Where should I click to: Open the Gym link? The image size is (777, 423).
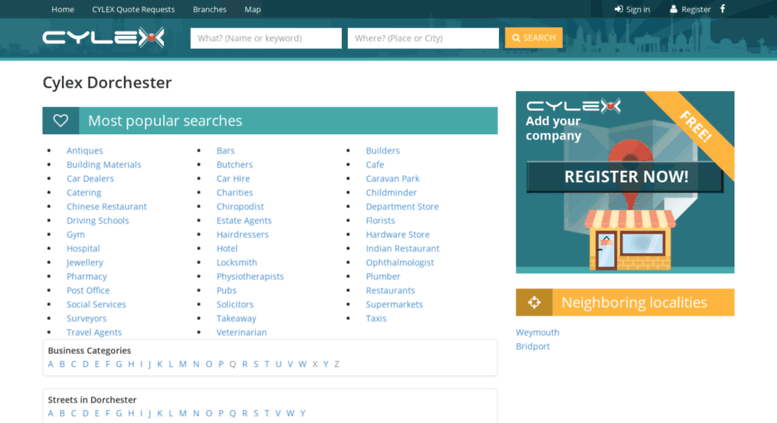click(76, 234)
